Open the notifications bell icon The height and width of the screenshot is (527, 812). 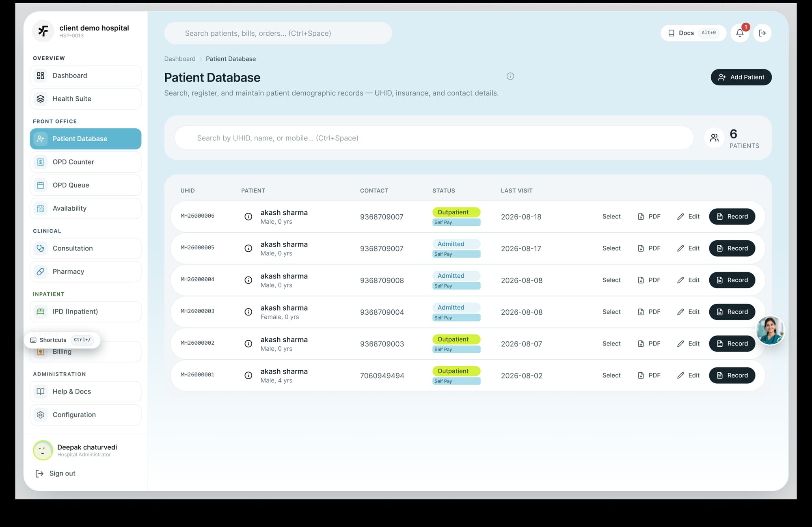click(740, 33)
